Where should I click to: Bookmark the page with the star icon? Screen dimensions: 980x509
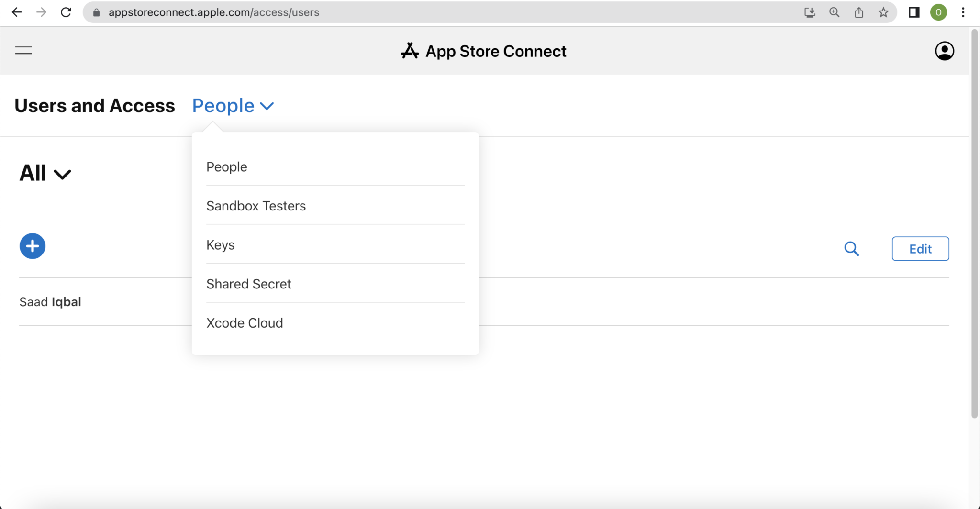[883, 12]
